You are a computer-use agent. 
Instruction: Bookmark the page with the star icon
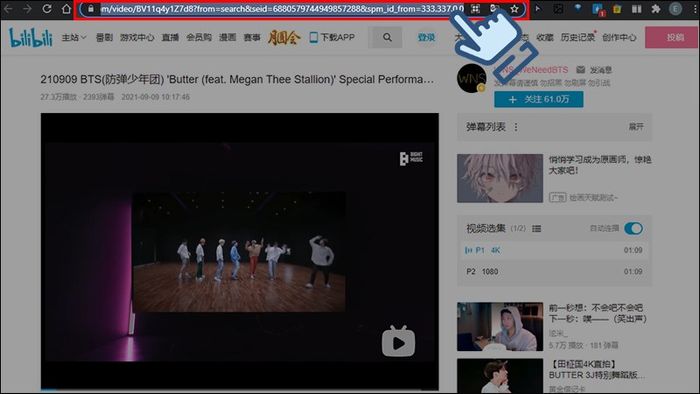click(514, 8)
